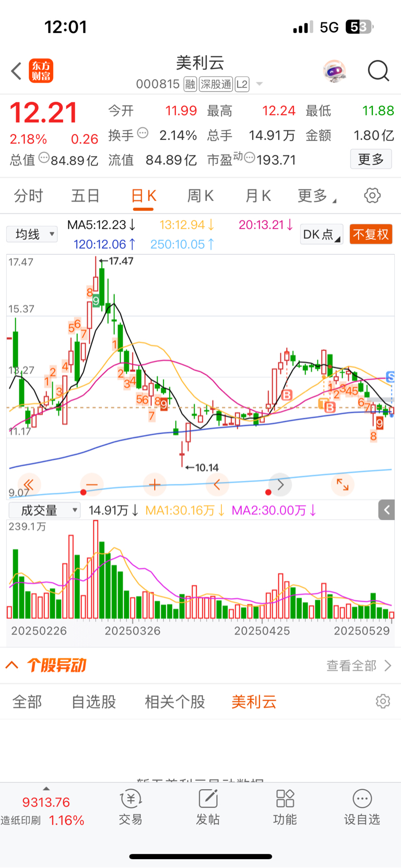401x868 pixels.
Task: Tap volume MA2:30.00万 value
Action: tap(274, 510)
